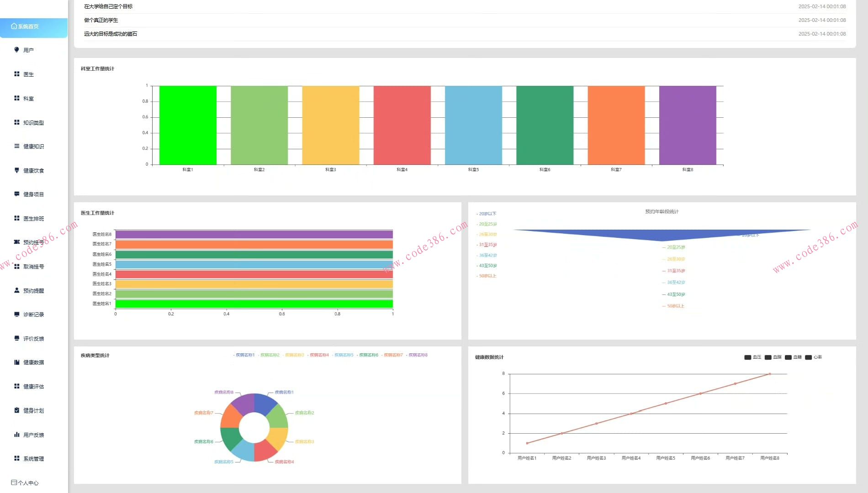Open the 用户反馈 bar-chart icon
868x493 pixels.
click(x=17, y=435)
